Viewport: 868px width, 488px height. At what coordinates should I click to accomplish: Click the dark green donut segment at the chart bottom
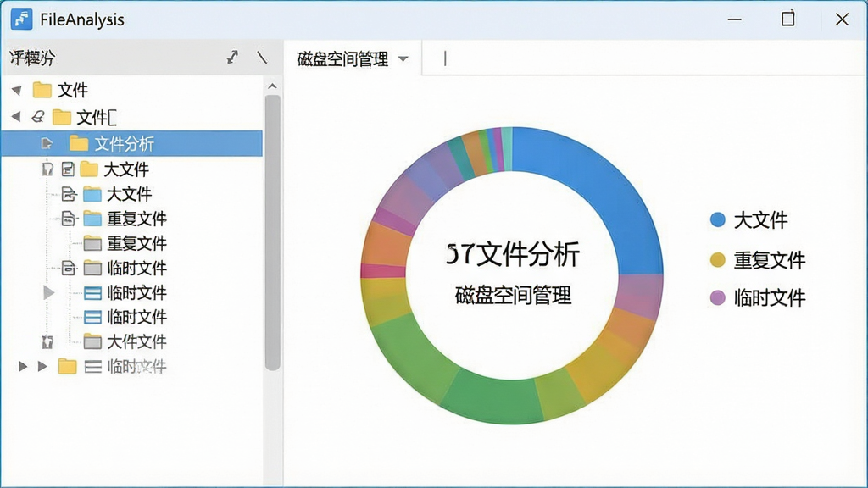click(x=492, y=399)
